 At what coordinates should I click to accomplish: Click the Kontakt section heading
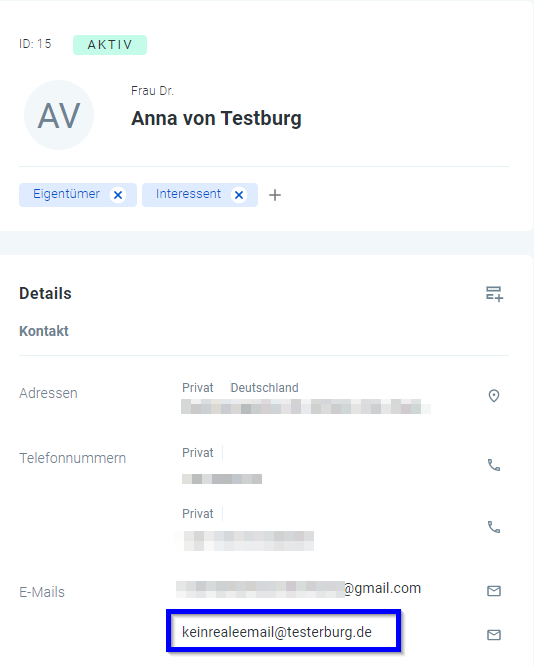(44, 331)
